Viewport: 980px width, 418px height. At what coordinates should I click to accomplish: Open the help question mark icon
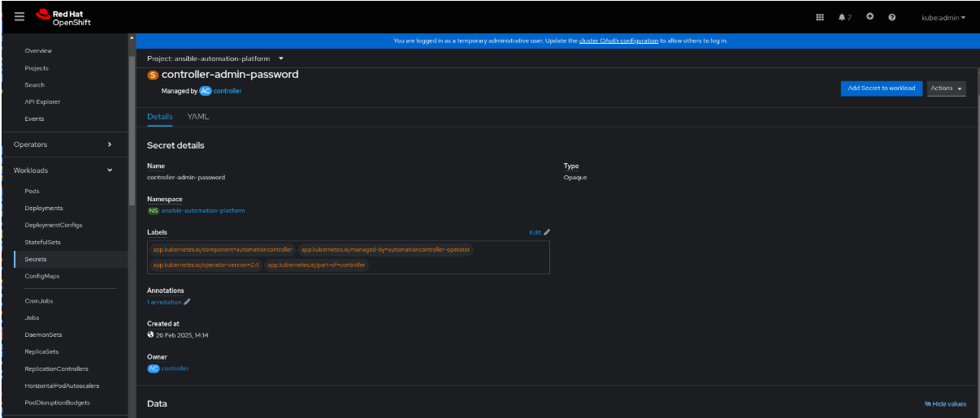(x=892, y=17)
